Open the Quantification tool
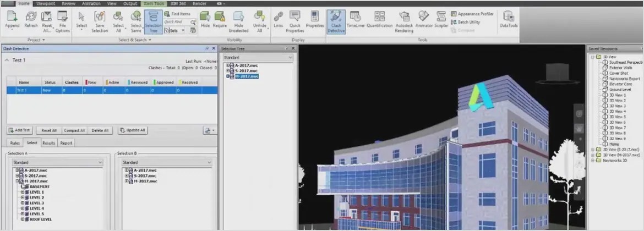Image resolution: width=644 pixels, height=231 pixels. [379, 20]
